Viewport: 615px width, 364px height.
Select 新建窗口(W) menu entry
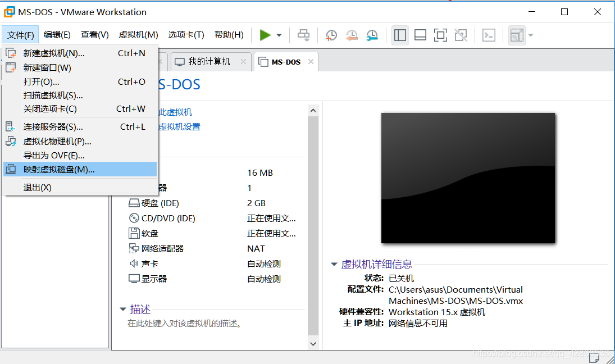click(x=80, y=67)
